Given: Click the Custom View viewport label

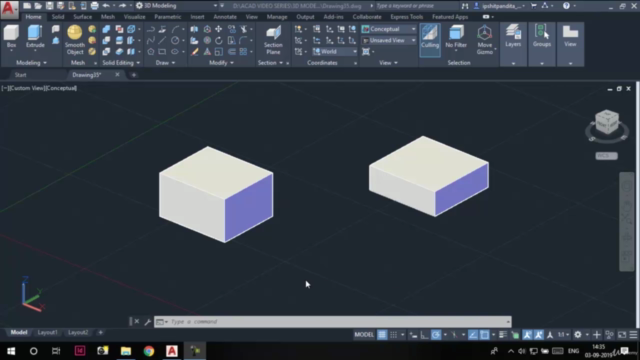Looking at the screenshot, I should click(x=27, y=88).
